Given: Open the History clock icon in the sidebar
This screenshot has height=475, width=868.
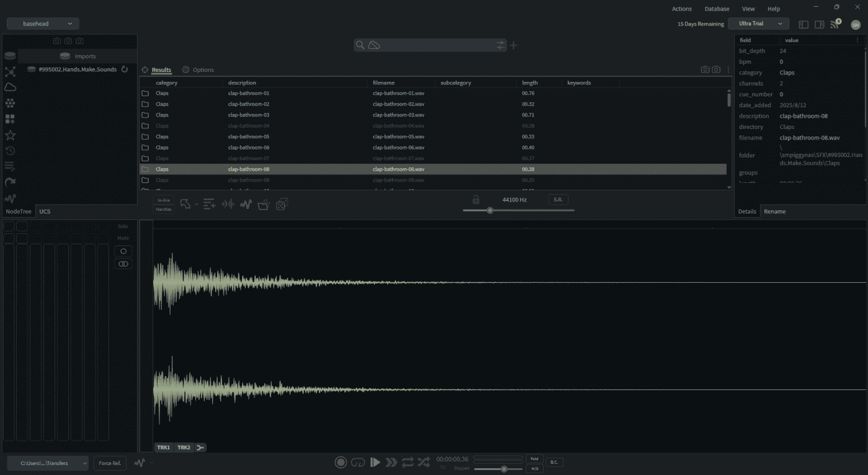Looking at the screenshot, I should tap(10, 151).
